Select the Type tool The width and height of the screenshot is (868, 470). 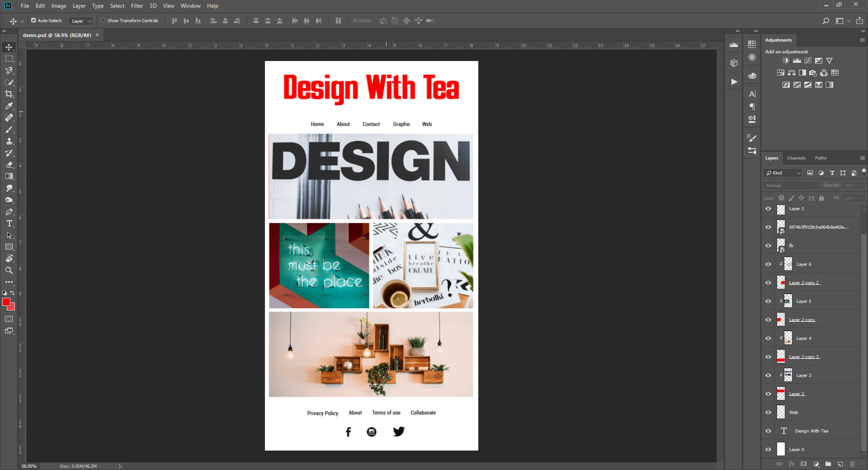point(9,223)
